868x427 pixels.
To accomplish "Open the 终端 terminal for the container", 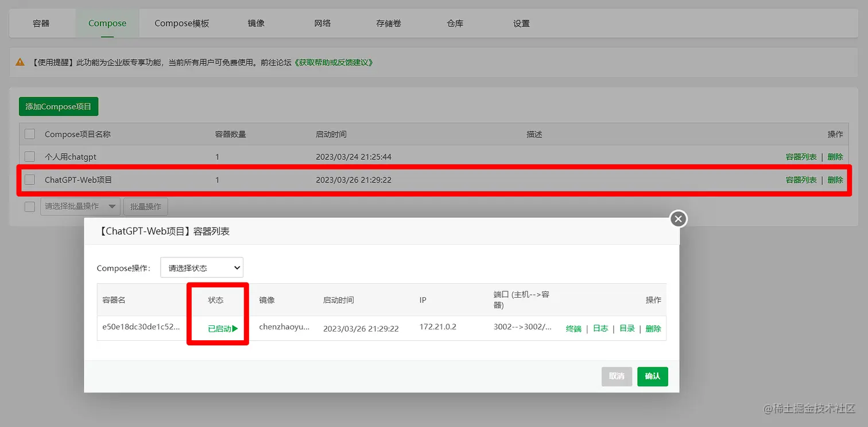I will point(573,329).
